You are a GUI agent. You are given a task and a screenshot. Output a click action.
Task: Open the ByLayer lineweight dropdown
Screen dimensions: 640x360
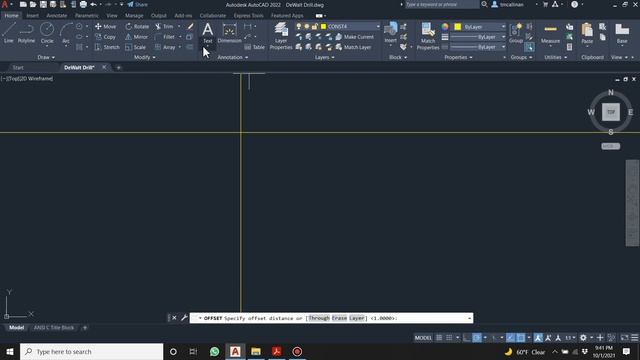tap(503, 37)
